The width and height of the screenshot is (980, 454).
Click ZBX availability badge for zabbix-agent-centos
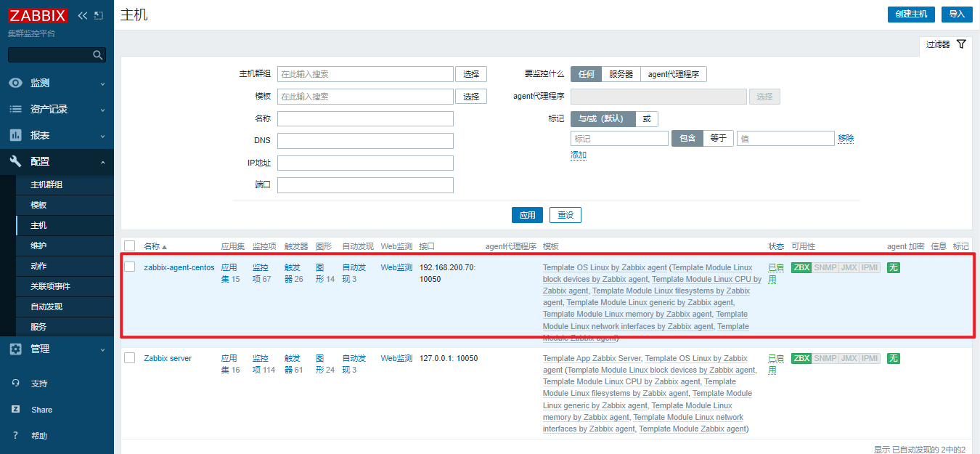[801, 267]
